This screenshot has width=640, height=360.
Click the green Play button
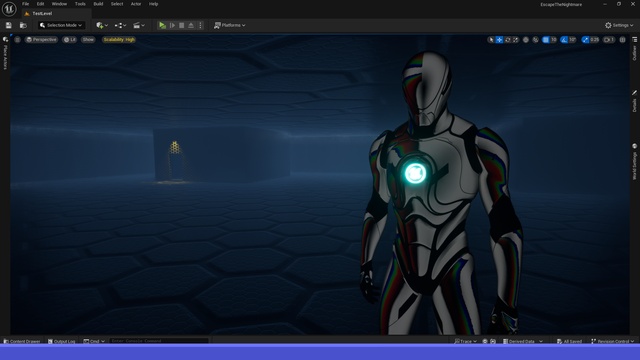162,25
